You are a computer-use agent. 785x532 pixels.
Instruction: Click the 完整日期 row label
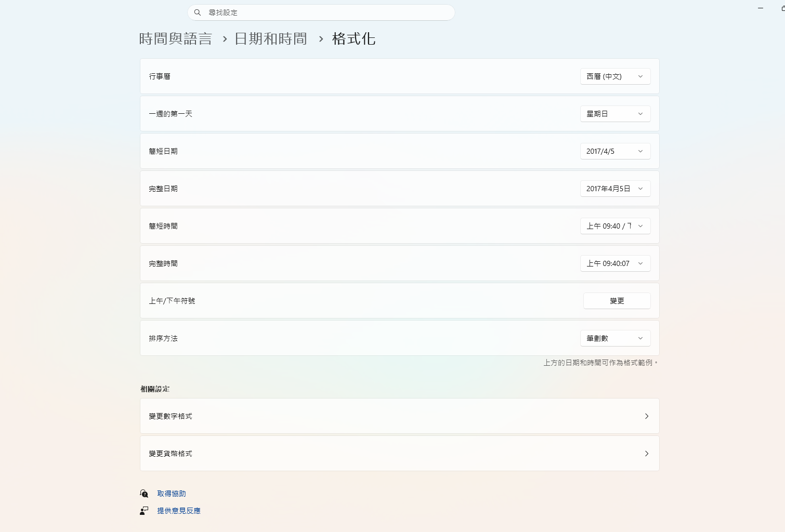coord(163,189)
